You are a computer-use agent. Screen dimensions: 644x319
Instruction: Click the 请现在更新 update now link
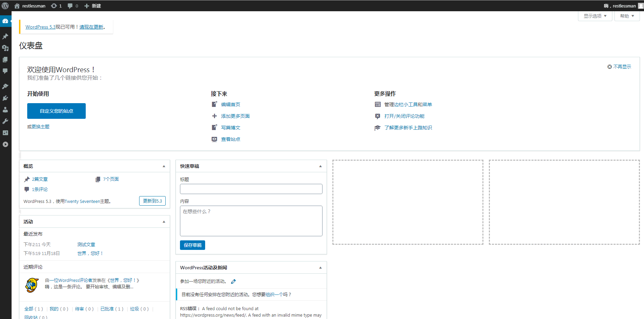click(x=91, y=27)
